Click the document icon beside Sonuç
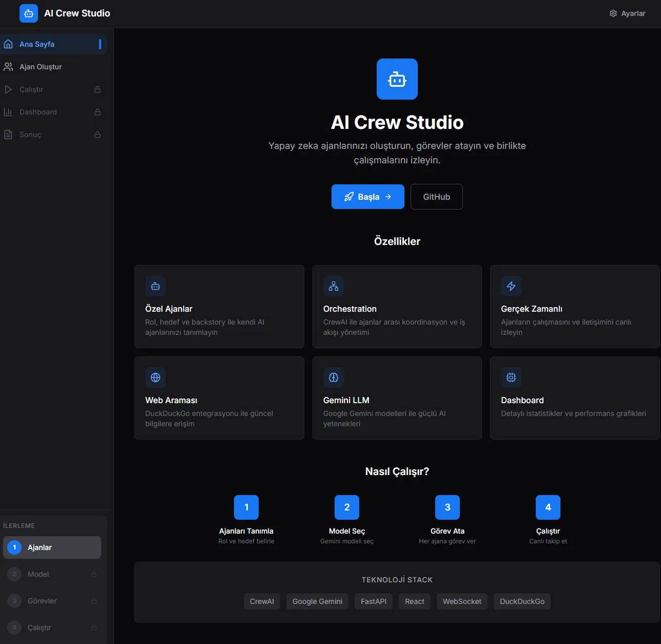This screenshot has height=644, width=661. [x=8, y=135]
